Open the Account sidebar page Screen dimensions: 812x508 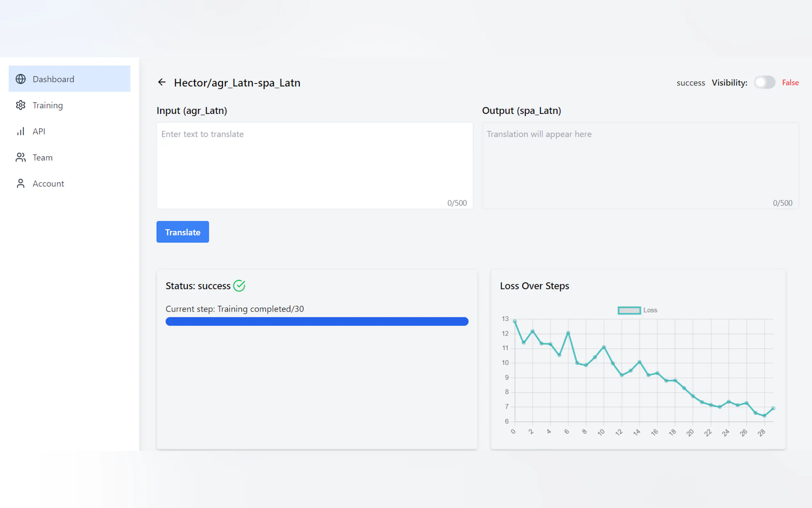click(48, 183)
